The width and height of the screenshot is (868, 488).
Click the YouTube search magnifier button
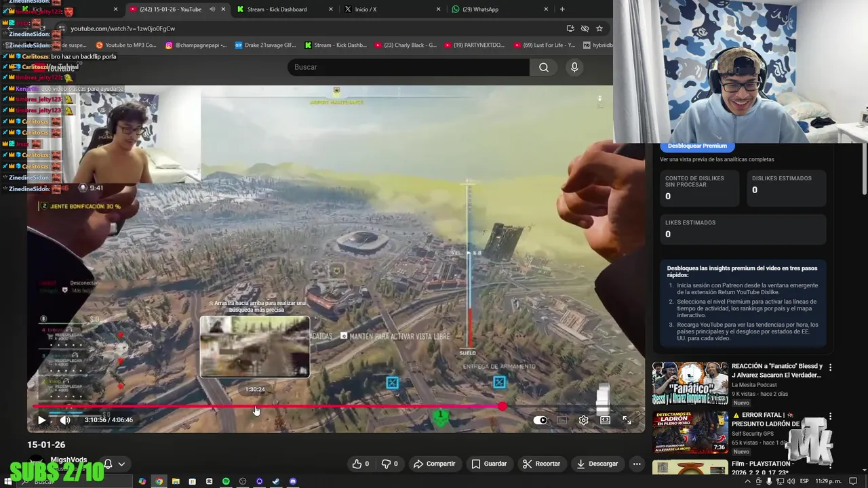pos(544,67)
